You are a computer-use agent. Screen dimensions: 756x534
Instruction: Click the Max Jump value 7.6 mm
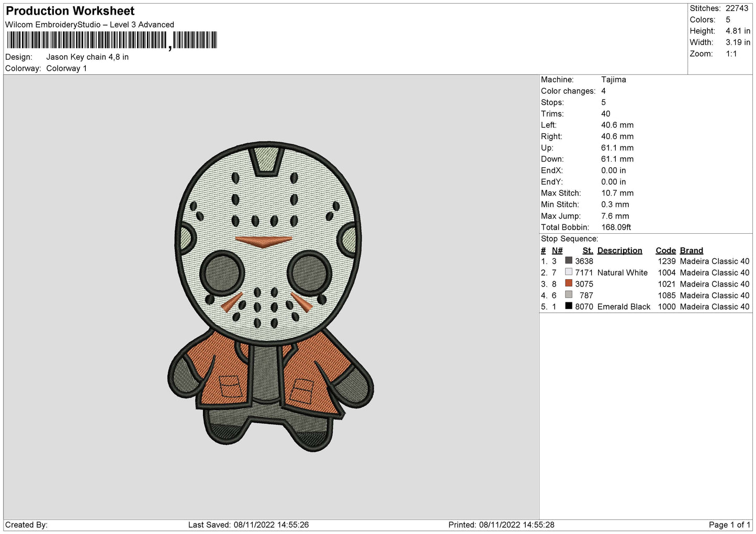(x=615, y=216)
